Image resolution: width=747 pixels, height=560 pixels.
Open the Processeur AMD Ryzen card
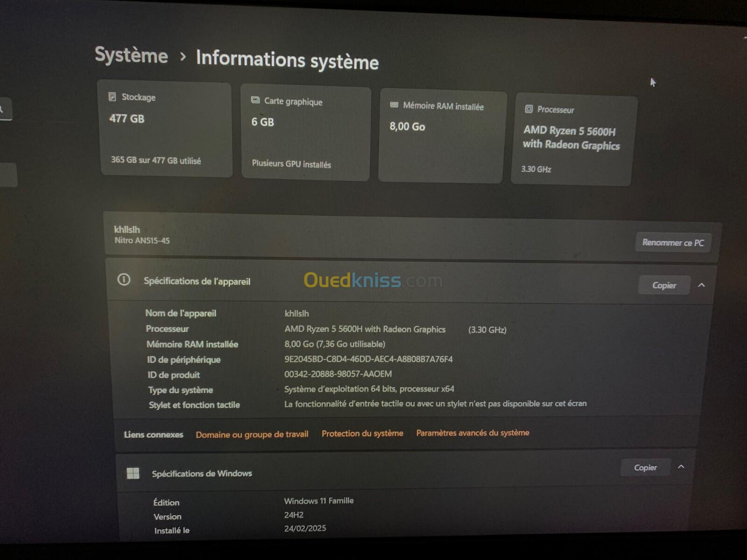[x=574, y=140]
